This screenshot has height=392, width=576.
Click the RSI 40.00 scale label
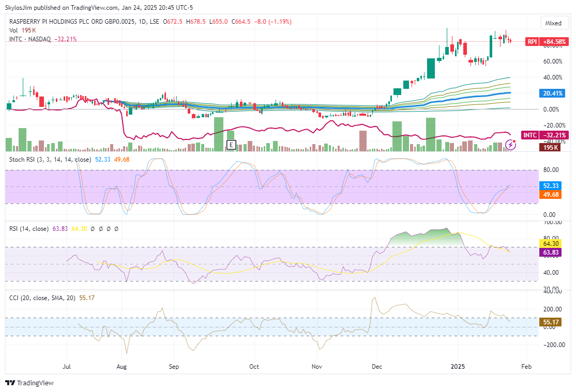551,273
